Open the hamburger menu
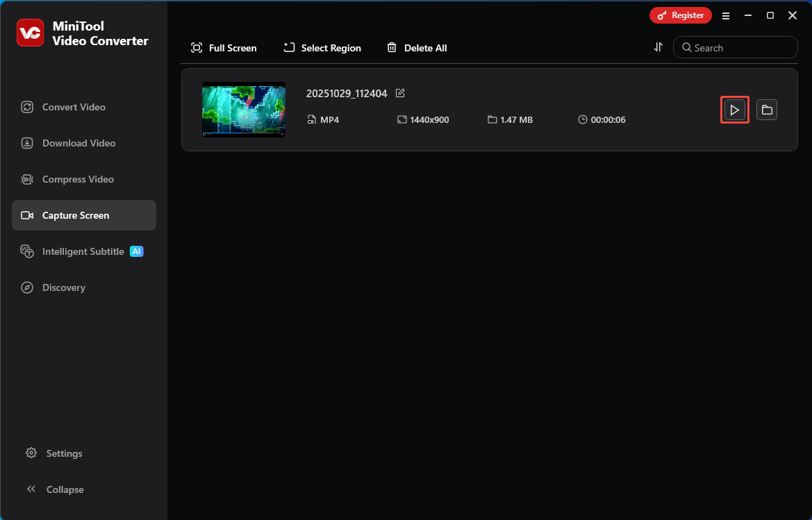The width and height of the screenshot is (812, 520). coord(725,15)
